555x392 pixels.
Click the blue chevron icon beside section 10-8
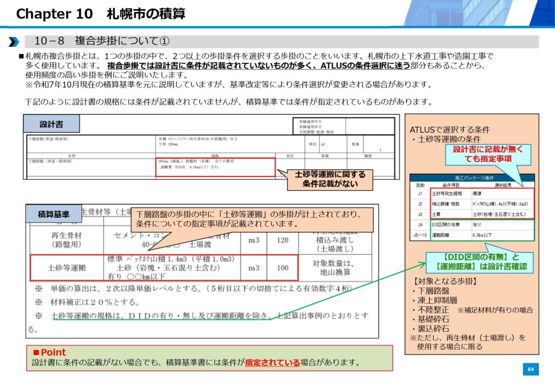(14, 42)
